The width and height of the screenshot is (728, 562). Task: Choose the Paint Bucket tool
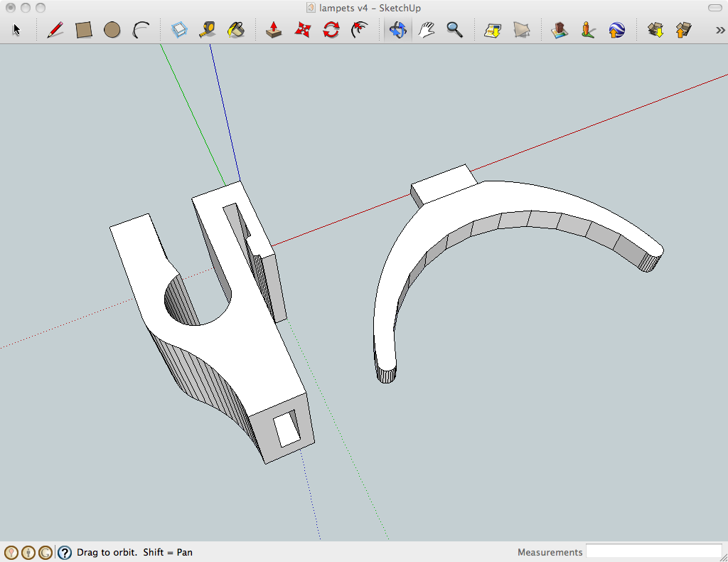pos(235,30)
